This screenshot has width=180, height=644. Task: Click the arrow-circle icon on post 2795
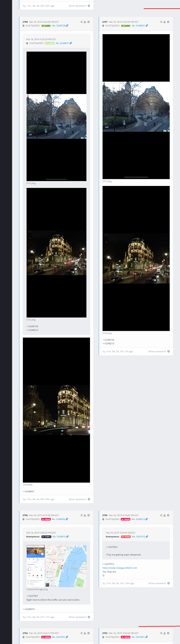click(168, 515)
